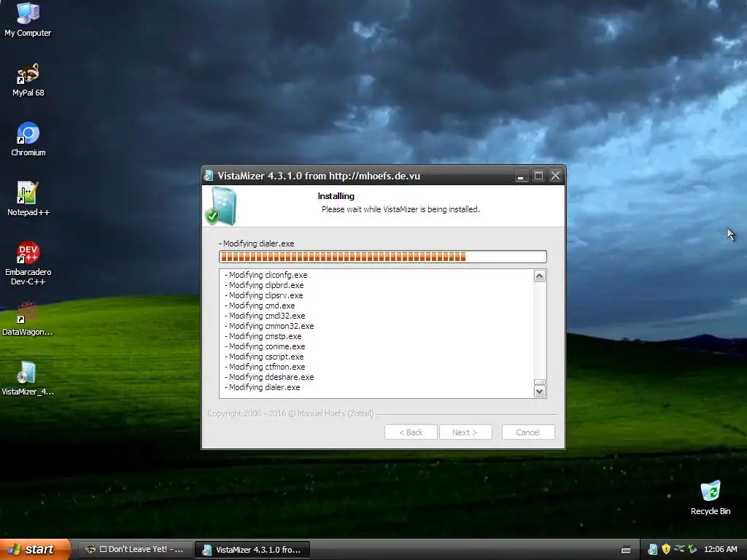Open the My Computer desktop icon
This screenshot has width=747, height=560.
point(28,19)
